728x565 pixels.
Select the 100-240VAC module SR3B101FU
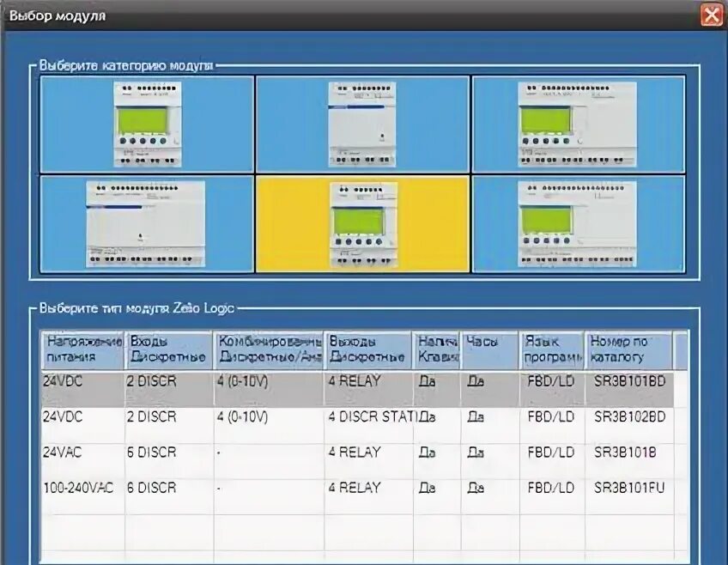point(258,488)
